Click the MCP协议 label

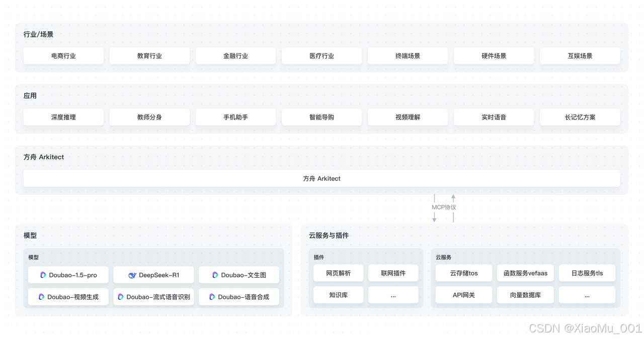(x=444, y=207)
